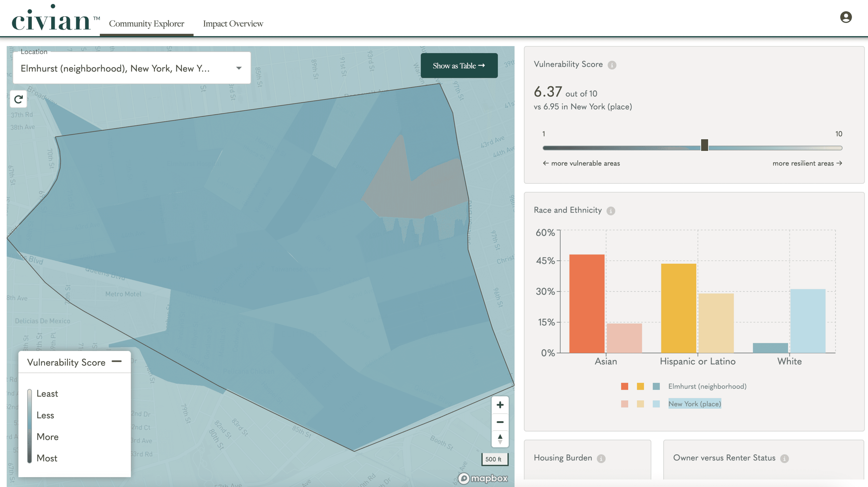Click the 'White' axis label

[x=789, y=361]
